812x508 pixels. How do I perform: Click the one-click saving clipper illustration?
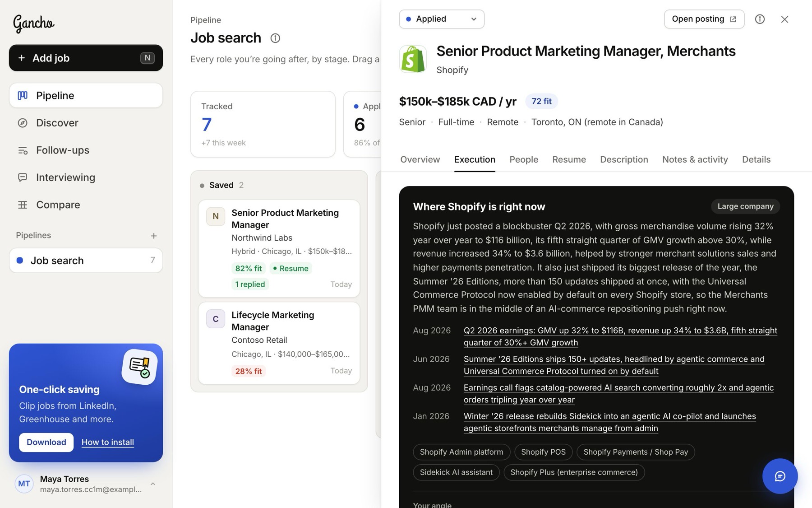[x=139, y=367]
